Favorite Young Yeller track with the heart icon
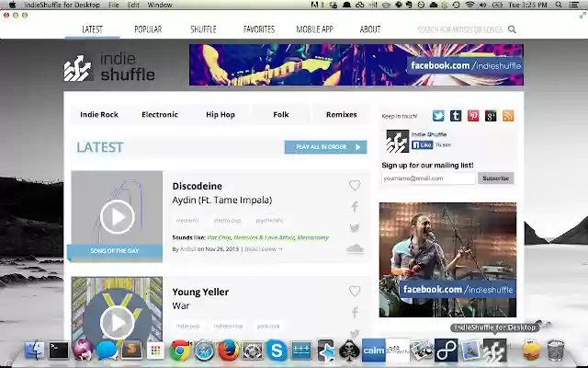588x368 pixels. (x=355, y=291)
